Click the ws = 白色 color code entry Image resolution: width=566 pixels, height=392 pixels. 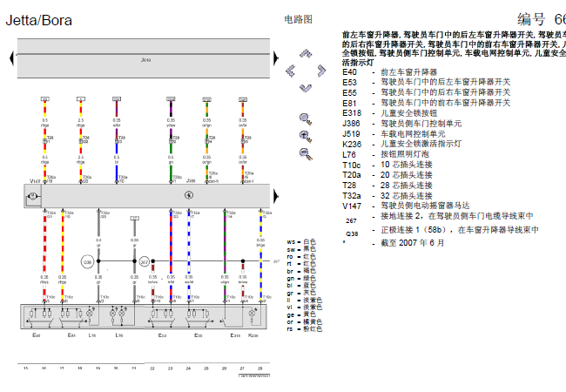pos(301,242)
